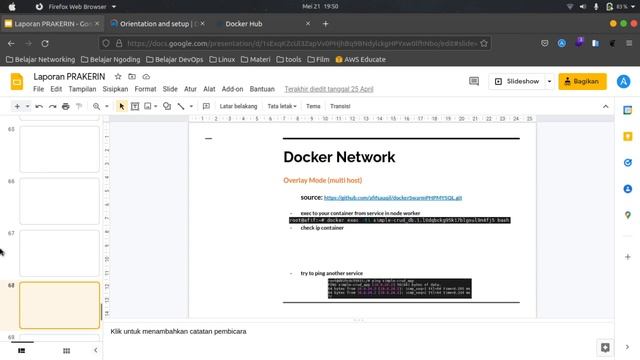Select the line tool
Screen dimensions: 640x360
pos(181,106)
